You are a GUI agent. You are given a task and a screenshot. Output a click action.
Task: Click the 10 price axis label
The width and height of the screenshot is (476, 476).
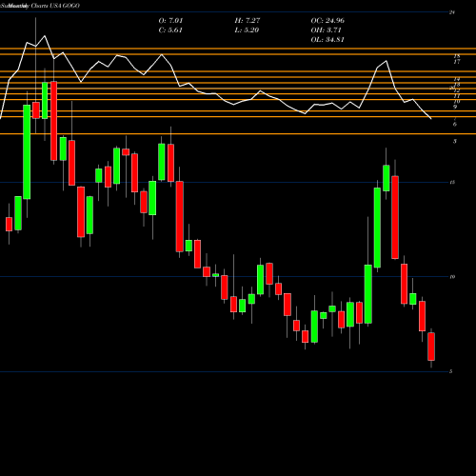(x=452, y=277)
